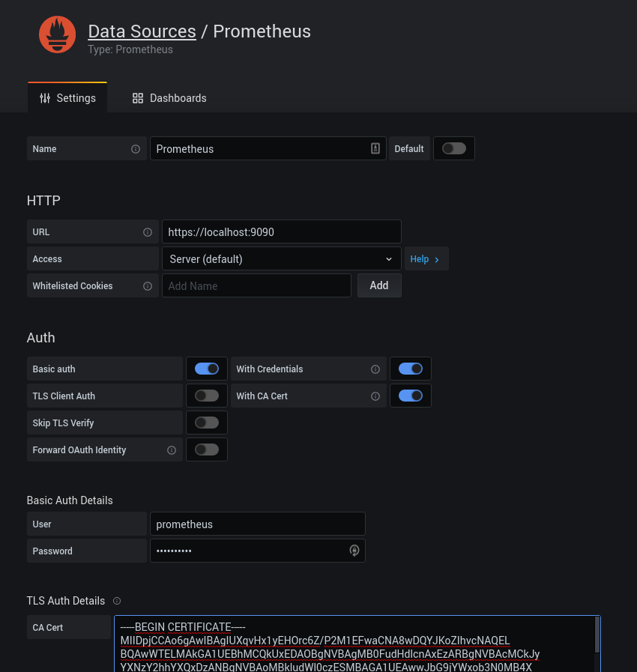Switch to the Settings tab
The image size is (637, 672).
(x=67, y=97)
